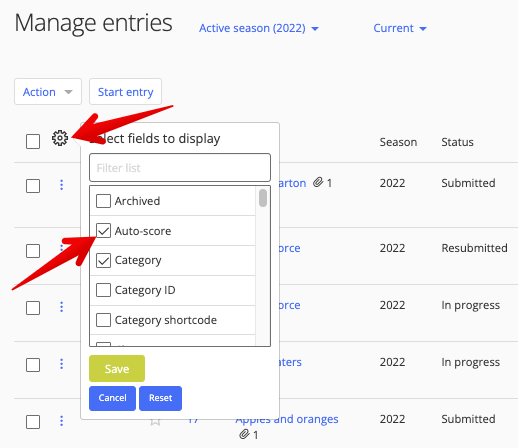Viewport: 518px width, 448px height.
Task: Focus the Filter list input field
Action: (x=180, y=168)
